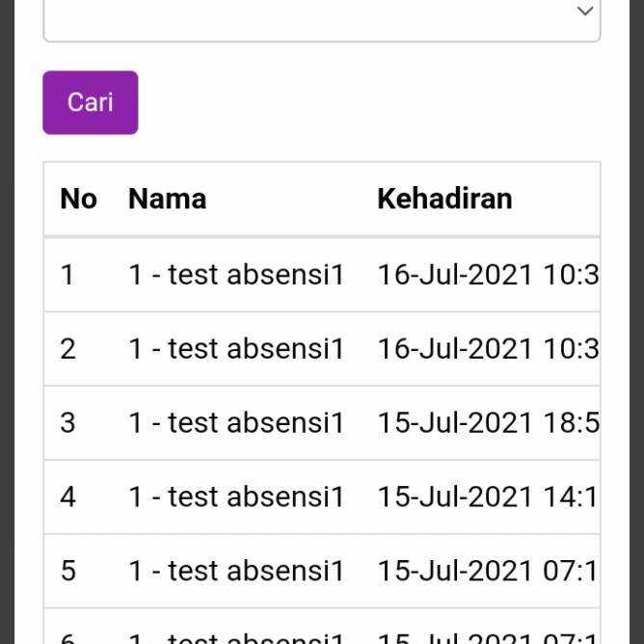
Task: Click the Kehadiran column header
Action: pyautogui.click(x=444, y=199)
